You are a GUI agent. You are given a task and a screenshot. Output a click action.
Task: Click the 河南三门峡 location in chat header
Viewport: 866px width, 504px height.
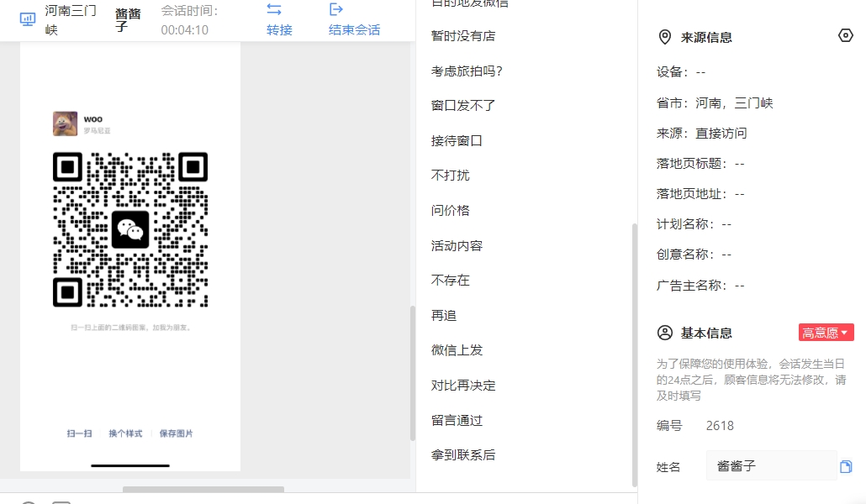(71, 20)
